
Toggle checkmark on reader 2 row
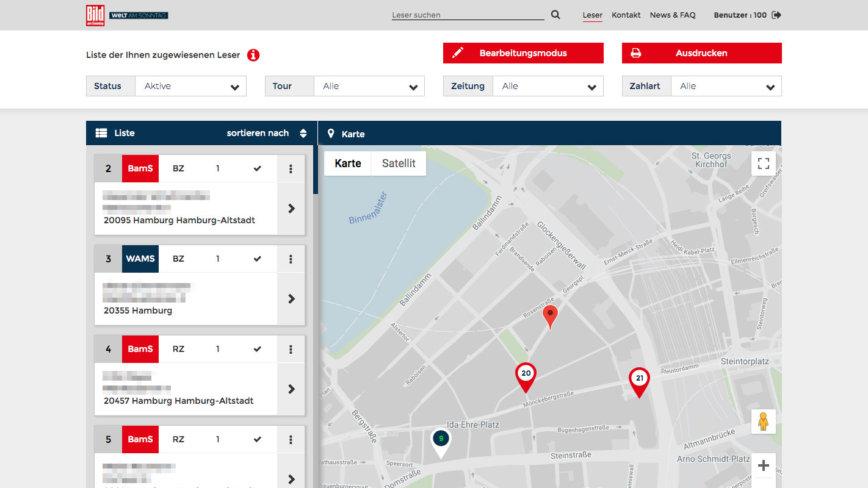click(257, 169)
